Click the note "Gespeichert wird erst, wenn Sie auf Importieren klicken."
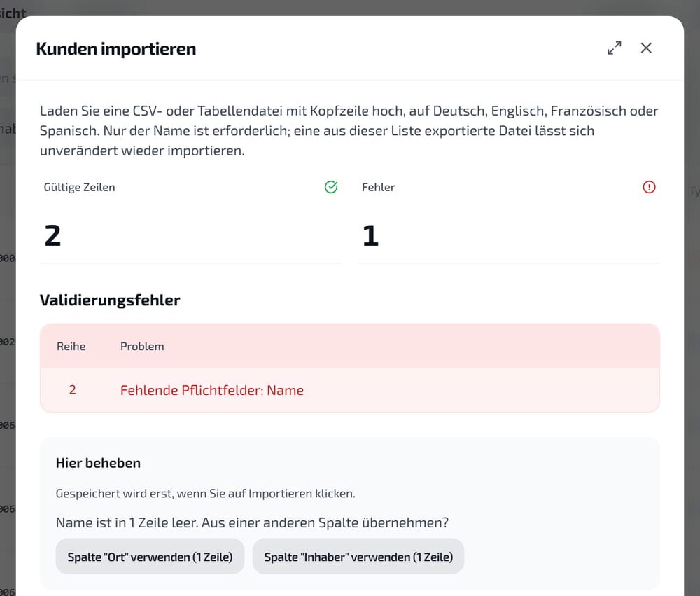The width and height of the screenshot is (700, 596). (x=205, y=494)
